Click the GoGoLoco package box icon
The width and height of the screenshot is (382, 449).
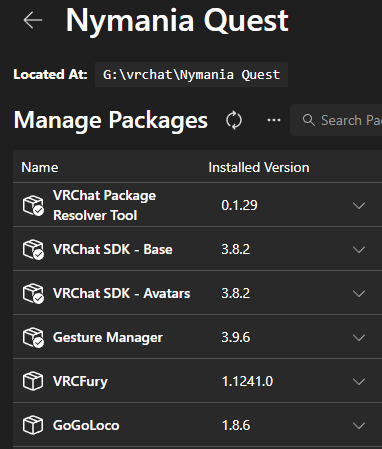(x=33, y=425)
